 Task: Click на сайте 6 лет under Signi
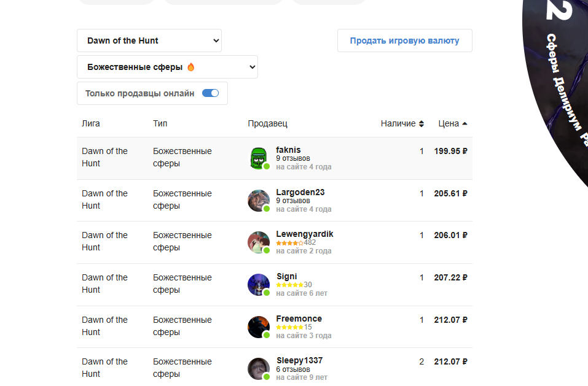[302, 293]
